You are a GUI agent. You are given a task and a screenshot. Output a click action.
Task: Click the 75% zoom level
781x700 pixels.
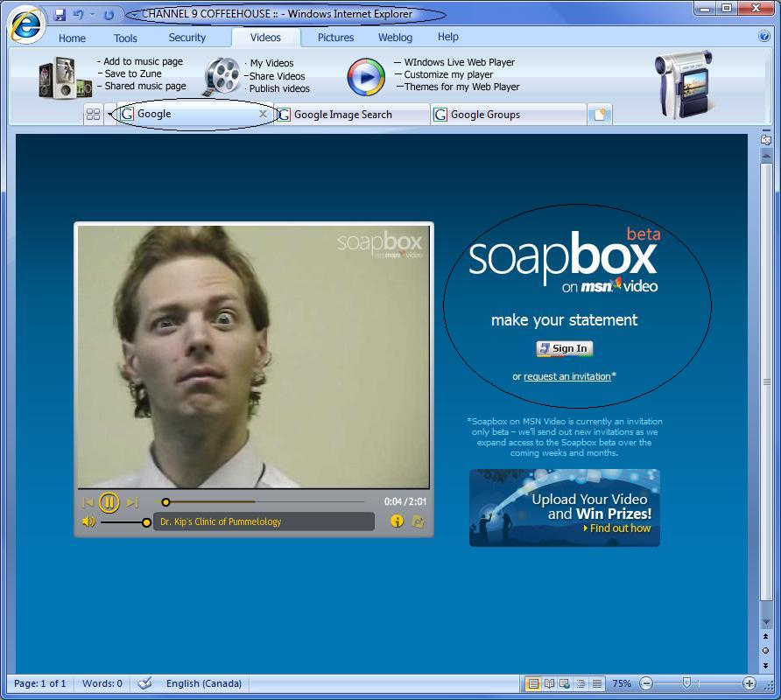[621, 683]
